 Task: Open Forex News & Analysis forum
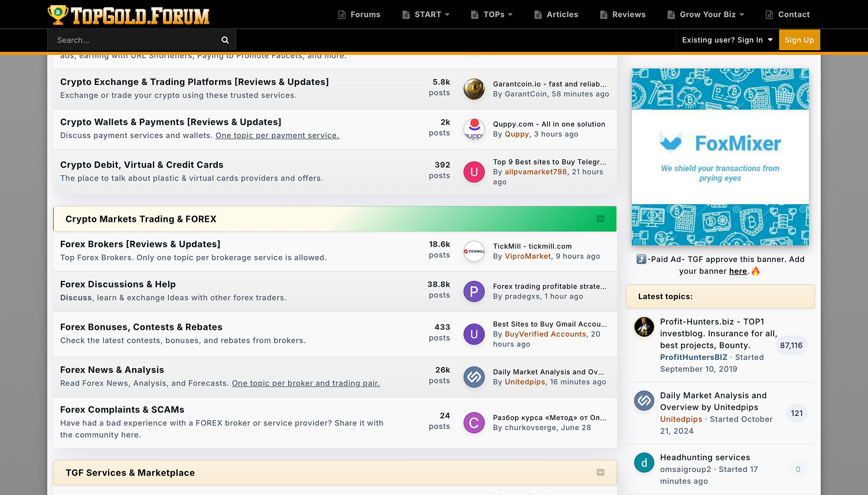[112, 370]
